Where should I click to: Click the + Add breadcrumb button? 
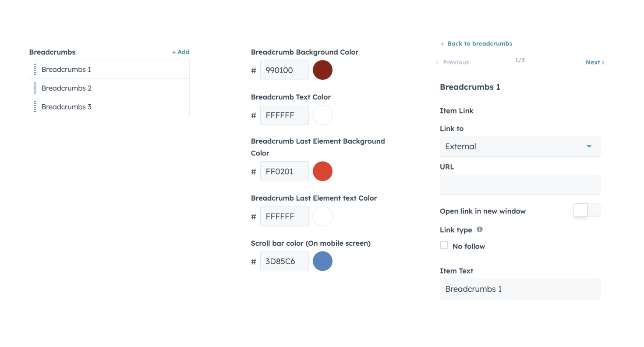pos(180,52)
